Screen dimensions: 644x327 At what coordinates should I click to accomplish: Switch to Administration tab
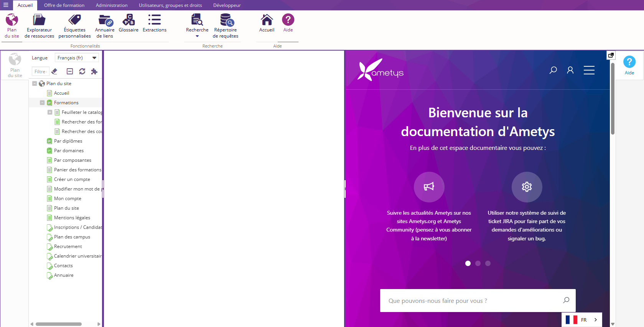112,5
